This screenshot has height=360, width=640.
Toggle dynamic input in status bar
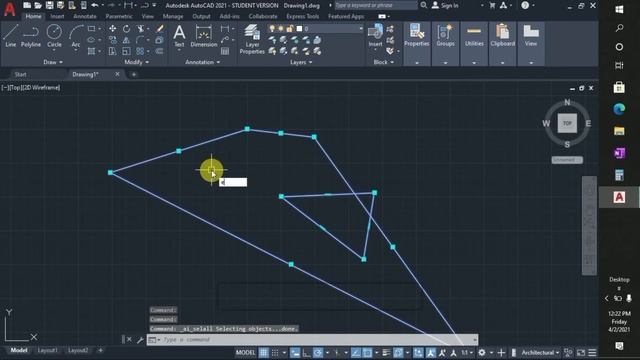tap(295, 353)
